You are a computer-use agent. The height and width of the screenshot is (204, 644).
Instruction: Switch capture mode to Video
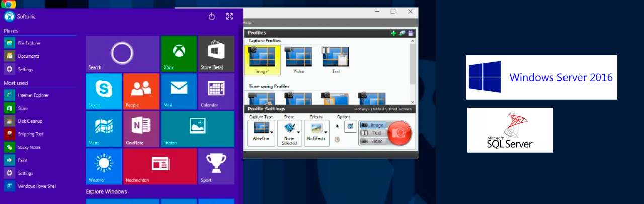click(373, 141)
